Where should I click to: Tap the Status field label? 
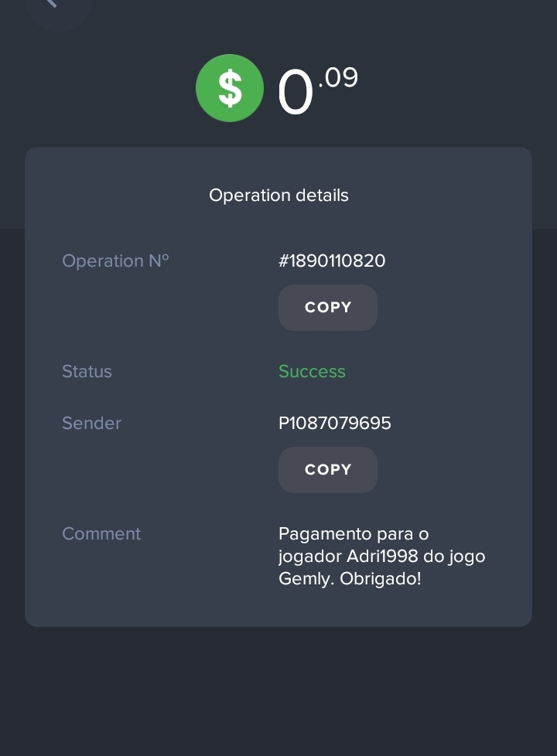coord(87,372)
